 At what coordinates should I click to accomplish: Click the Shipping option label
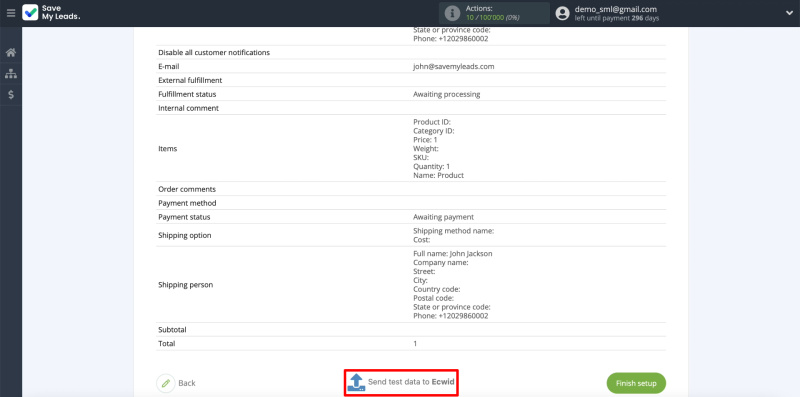[185, 235]
